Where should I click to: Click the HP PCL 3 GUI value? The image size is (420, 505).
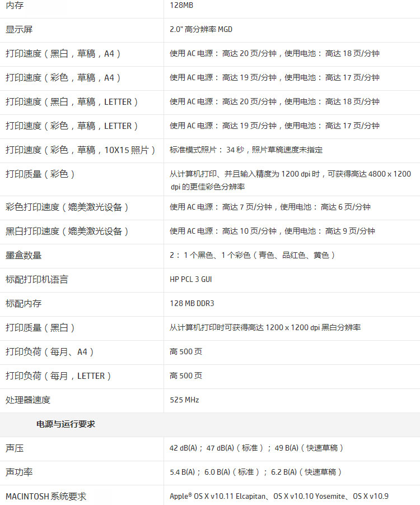191,280
